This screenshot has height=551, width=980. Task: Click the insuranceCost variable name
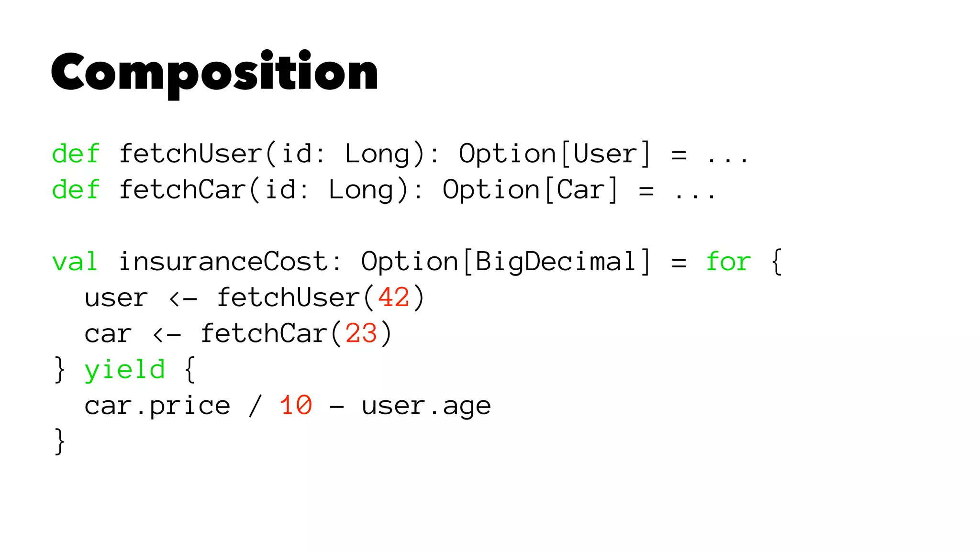pyautogui.click(x=223, y=262)
